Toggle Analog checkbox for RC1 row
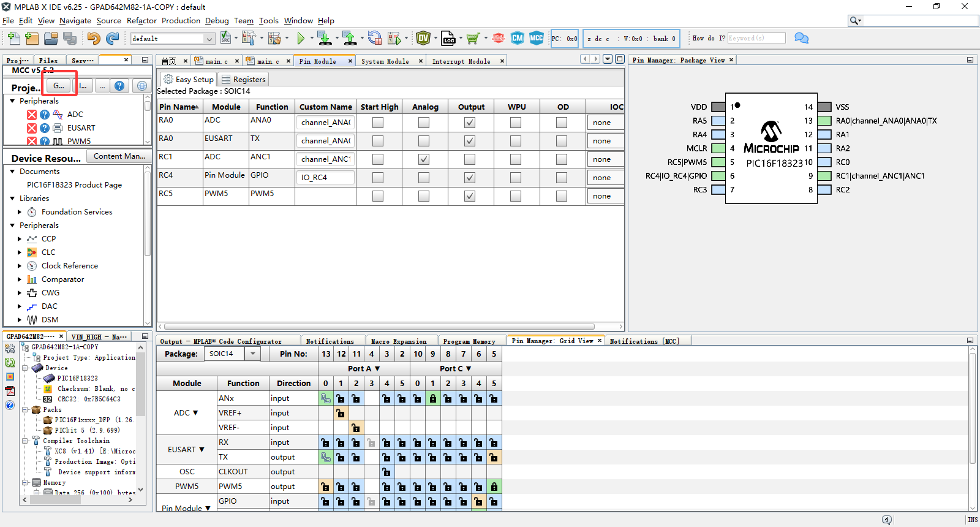Screen dimensions: 980x527 [x=424, y=159]
